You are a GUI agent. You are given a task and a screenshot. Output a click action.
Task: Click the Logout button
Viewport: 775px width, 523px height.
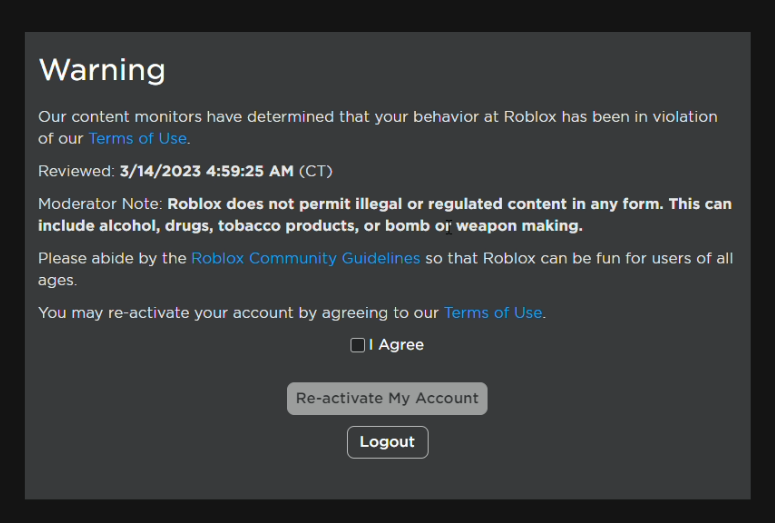pos(388,442)
